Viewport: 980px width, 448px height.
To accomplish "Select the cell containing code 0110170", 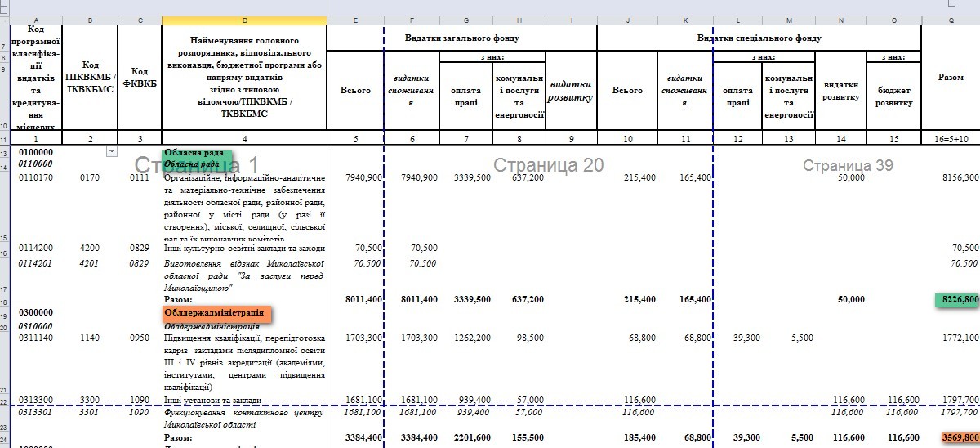I will (x=35, y=177).
